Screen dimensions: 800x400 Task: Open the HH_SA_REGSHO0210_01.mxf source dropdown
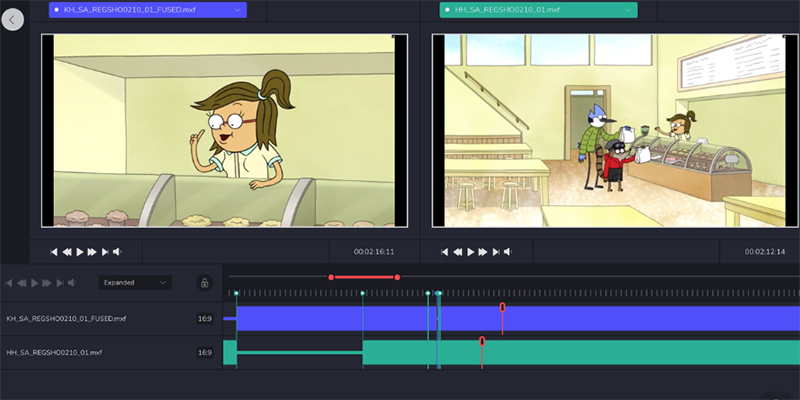coord(538,10)
